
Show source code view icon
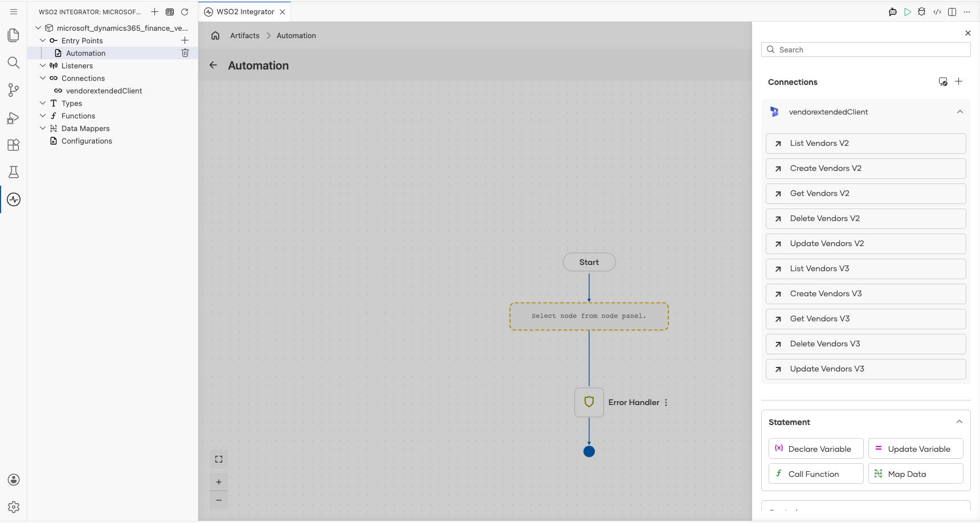pos(937,11)
